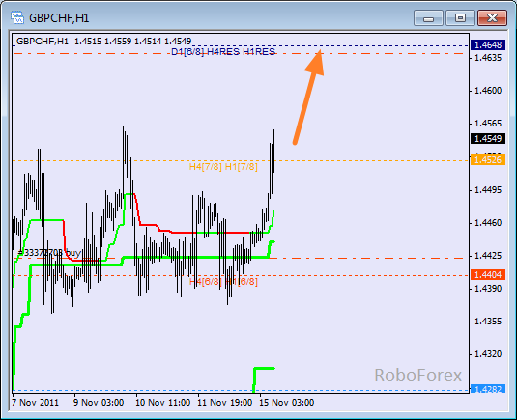Screen dimensions: 517x420
Task: Click the 11 Nov 19:00 time marker
Action: (x=225, y=403)
